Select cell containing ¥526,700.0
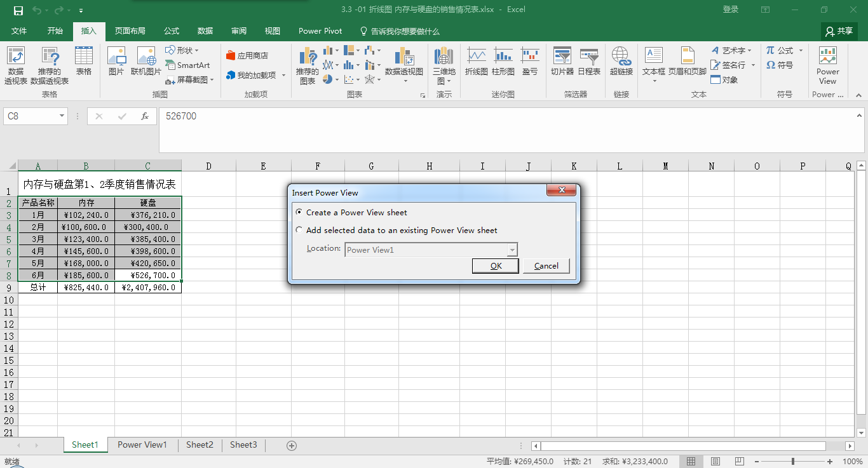The width and height of the screenshot is (868, 468). (x=148, y=275)
